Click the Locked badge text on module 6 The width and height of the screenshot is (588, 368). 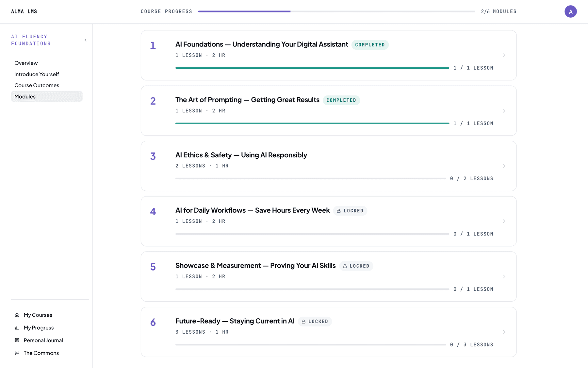click(318, 322)
